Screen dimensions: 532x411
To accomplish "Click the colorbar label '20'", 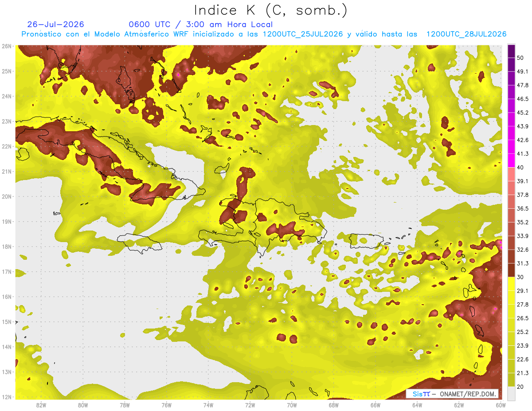I will tap(520, 387).
